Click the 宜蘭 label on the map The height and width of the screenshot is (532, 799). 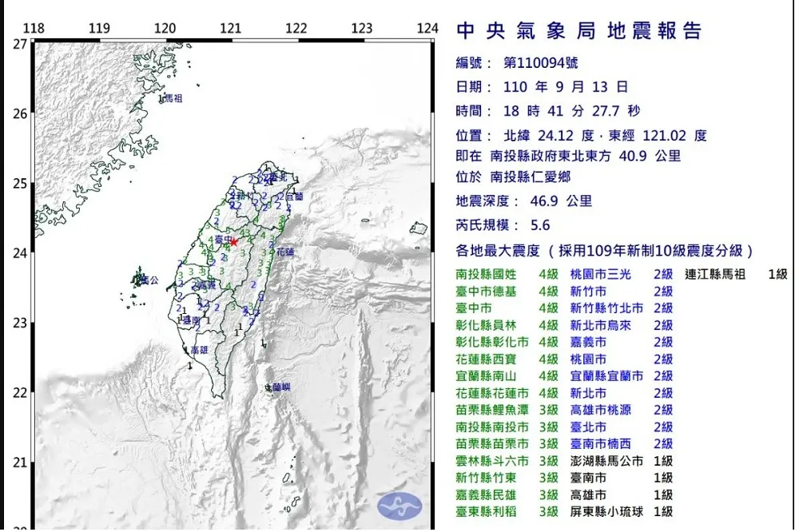point(294,197)
